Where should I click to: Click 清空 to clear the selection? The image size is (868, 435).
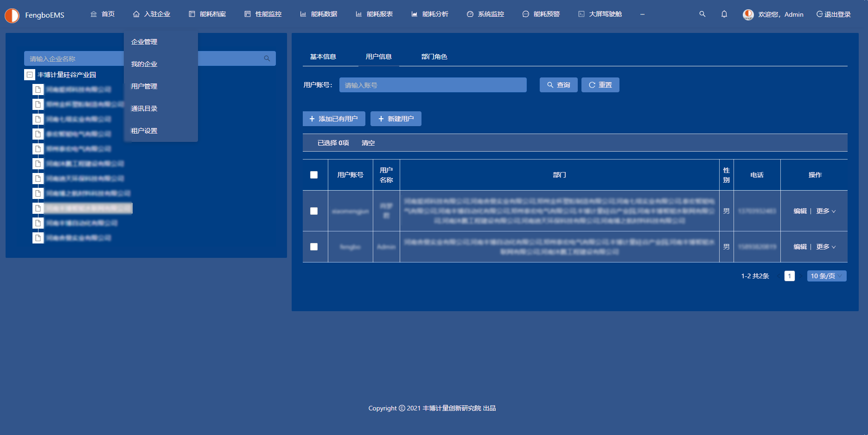tap(368, 143)
